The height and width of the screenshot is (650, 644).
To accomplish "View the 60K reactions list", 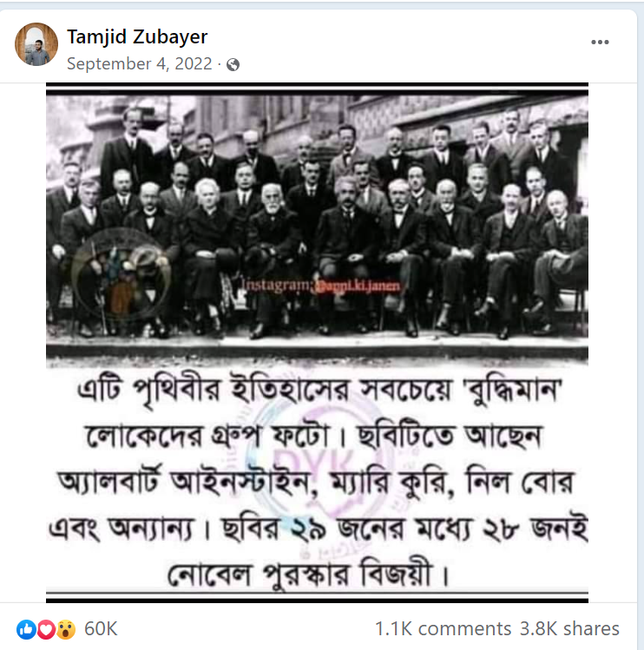I will pos(101,629).
